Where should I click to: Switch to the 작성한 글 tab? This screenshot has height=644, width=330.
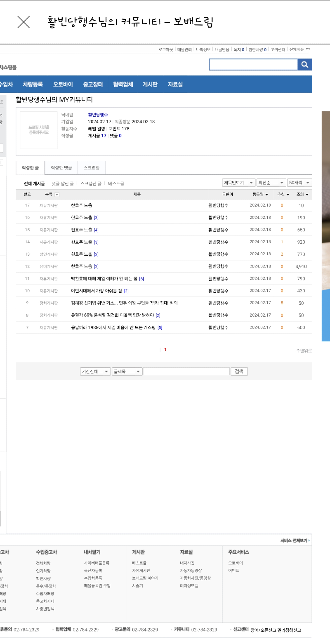coord(30,168)
